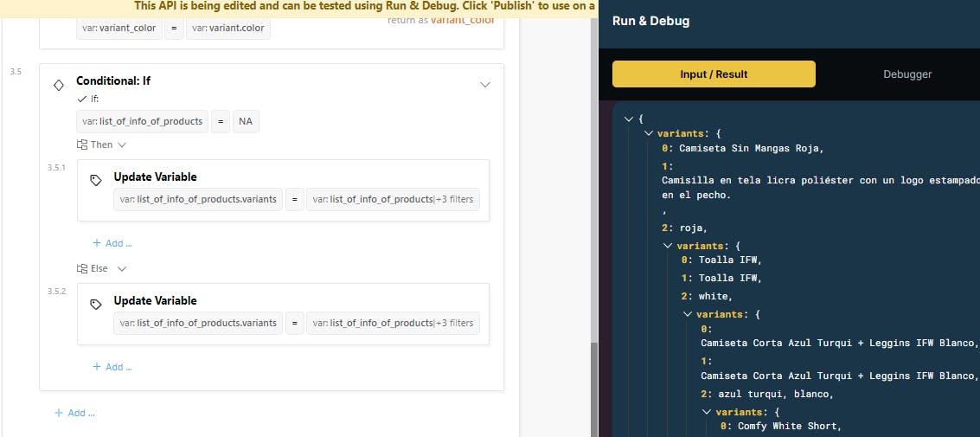Image resolution: width=980 pixels, height=437 pixels.
Task: Click the tag icon of Update Variable step 3.5.1
Action: [96, 180]
